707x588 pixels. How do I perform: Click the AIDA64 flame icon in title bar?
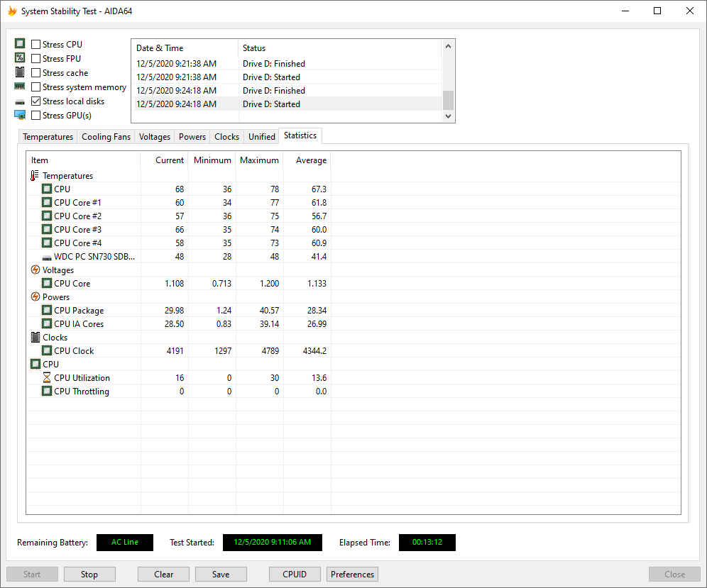(x=12, y=11)
